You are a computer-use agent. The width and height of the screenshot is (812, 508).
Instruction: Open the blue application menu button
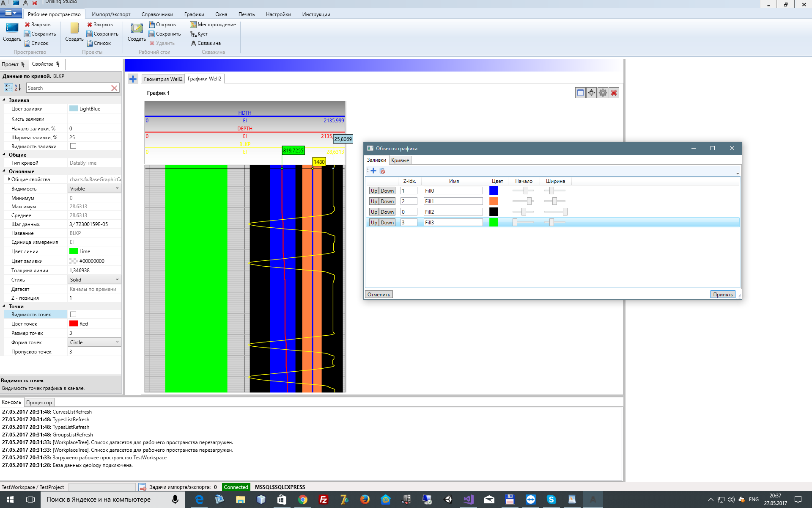(x=11, y=13)
